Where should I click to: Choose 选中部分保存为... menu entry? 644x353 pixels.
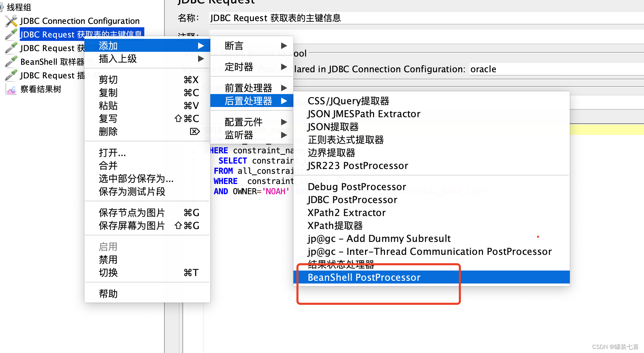coord(147,179)
